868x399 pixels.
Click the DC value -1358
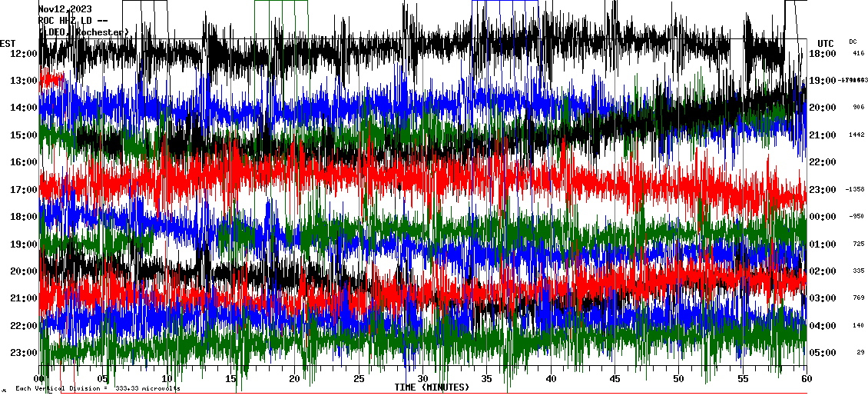click(855, 189)
